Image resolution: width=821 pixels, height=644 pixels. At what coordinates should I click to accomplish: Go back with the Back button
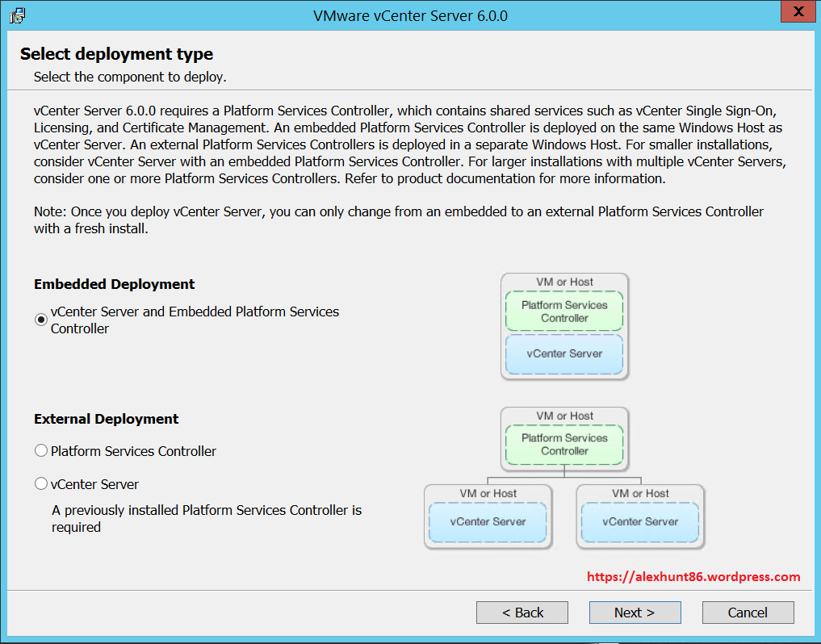pyautogui.click(x=522, y=613)
